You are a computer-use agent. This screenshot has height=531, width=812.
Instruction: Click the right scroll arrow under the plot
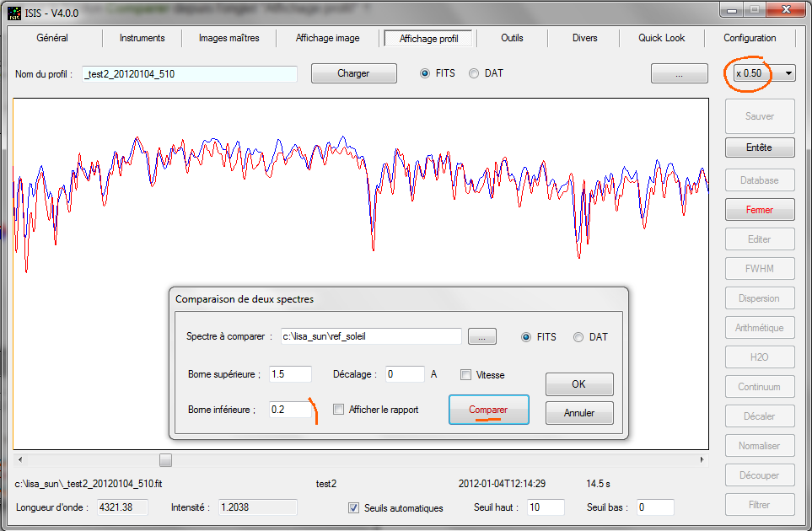point(702,459)
